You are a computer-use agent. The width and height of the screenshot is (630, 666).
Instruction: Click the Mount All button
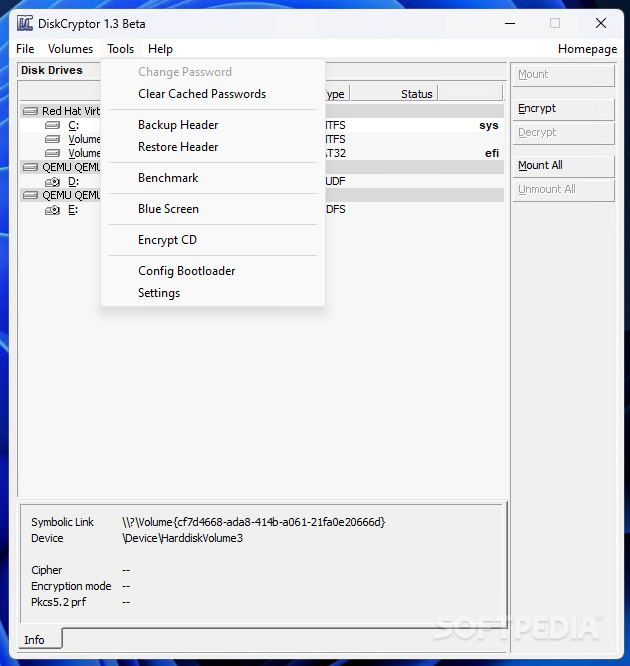tap(563, 166)
